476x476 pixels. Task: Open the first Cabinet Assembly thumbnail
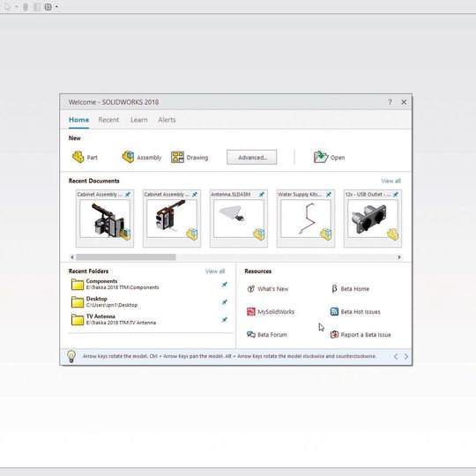105,219
